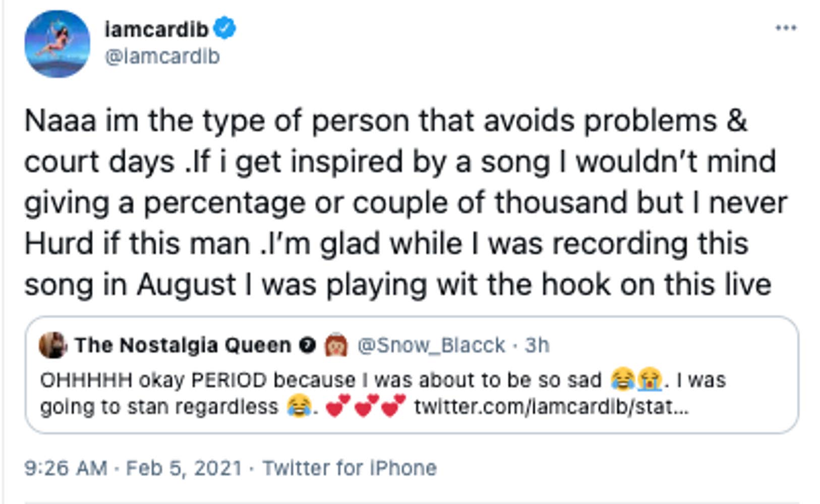Open the twitter.com/iamcardib/stat... link
The width and height of the screenshot is (820, 504).
coord(550,407)
